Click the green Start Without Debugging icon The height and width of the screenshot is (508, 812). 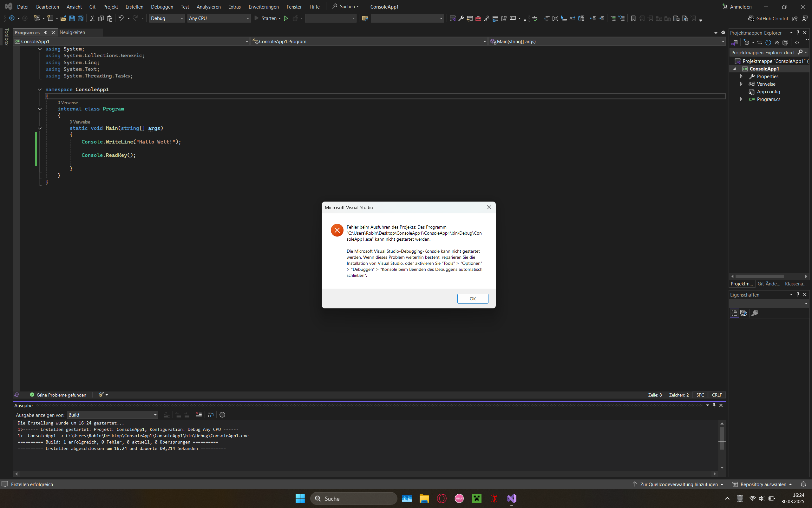(286, 18)
